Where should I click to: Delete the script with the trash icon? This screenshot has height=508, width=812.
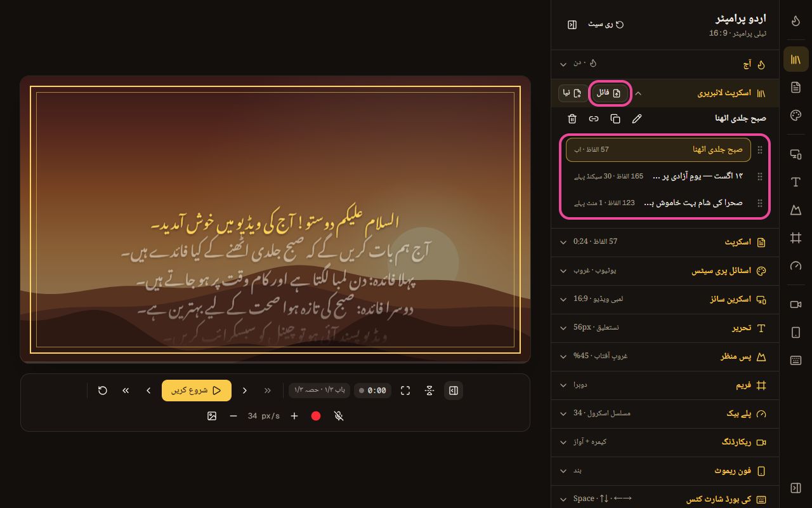(572, 119)
